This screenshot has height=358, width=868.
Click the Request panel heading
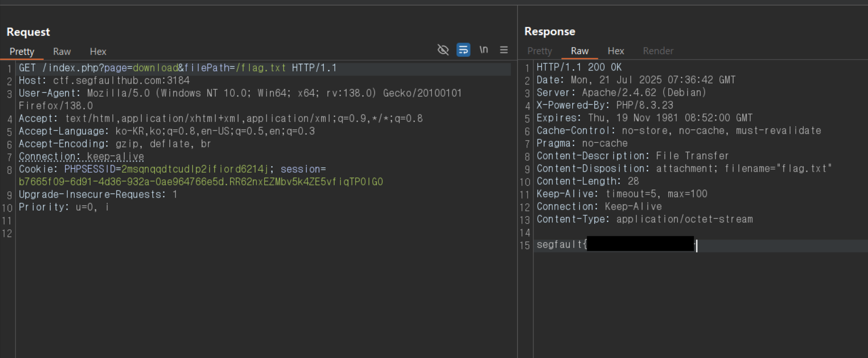tap(28, 32)
